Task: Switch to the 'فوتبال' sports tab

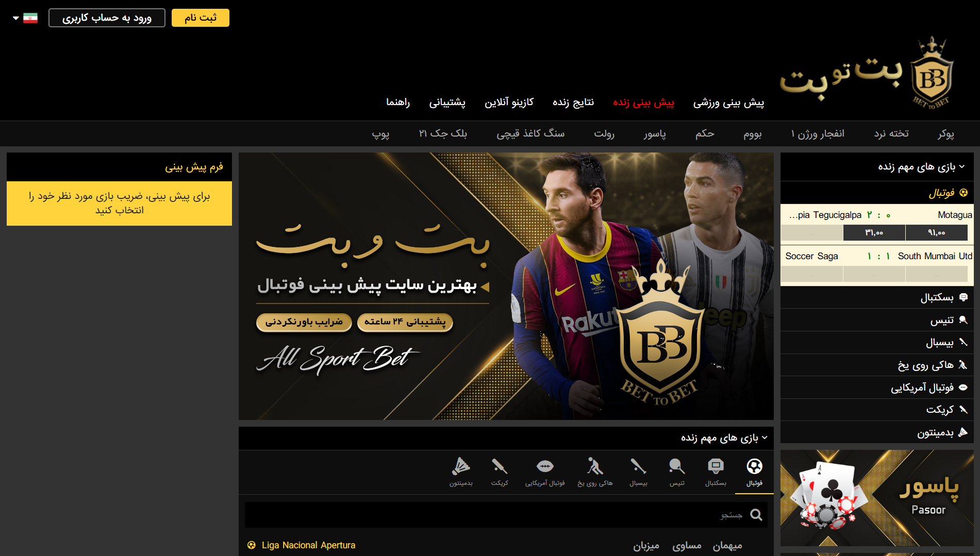Action: pyautogui.click(x=754, y=472)
